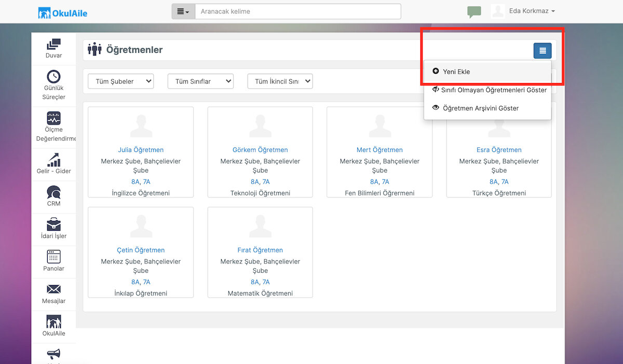Image resolution: width=623 pixels, height=364 pixels.
Task: Click Görkem Öğretmen's avatar picture
Action: [260, 126]
